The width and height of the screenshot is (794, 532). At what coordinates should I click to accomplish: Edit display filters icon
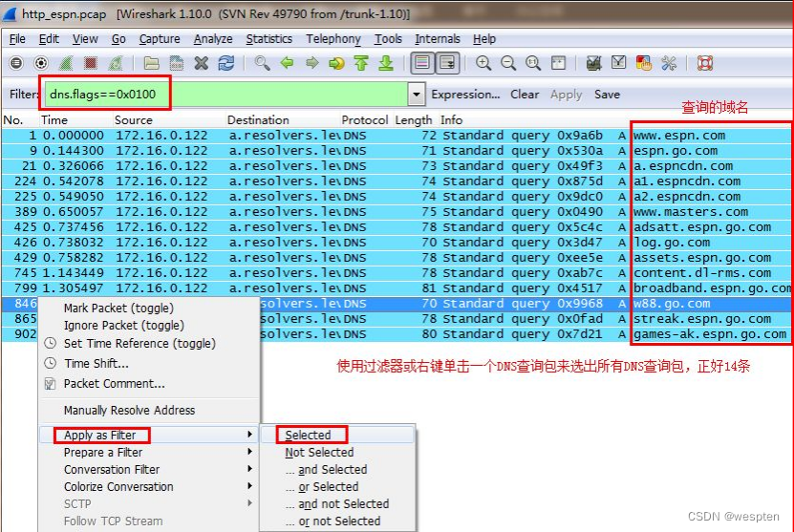[619, 63]
